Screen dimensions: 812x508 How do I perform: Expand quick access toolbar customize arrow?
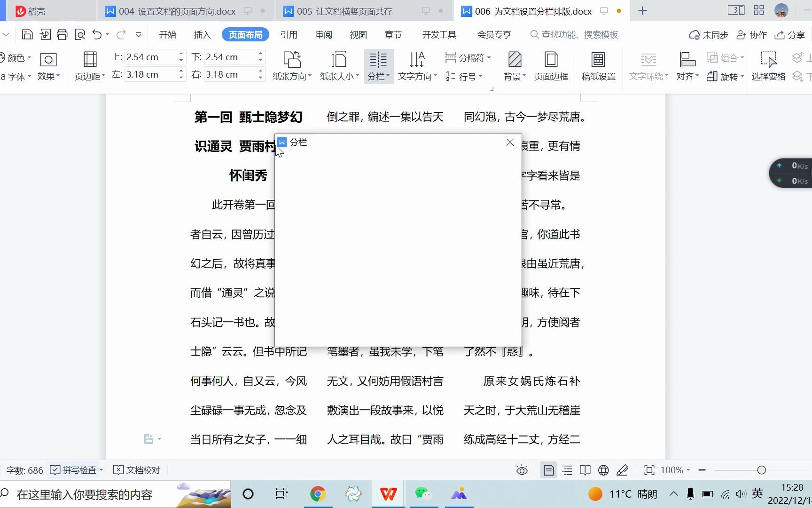coord(138,34)
